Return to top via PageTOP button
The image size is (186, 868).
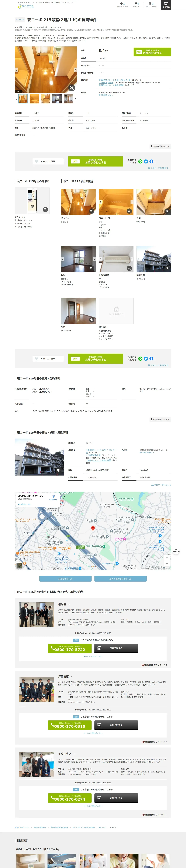pos(176,550)
